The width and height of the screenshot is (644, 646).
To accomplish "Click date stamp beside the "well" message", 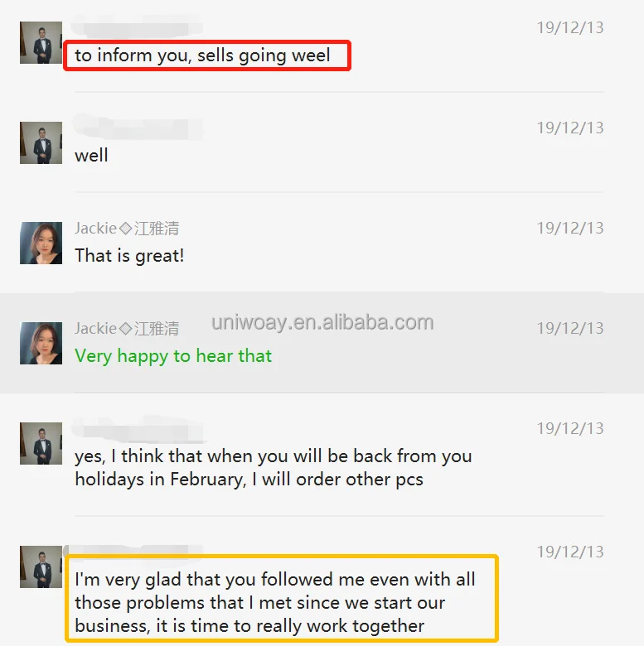I will [x=570, y=128].
